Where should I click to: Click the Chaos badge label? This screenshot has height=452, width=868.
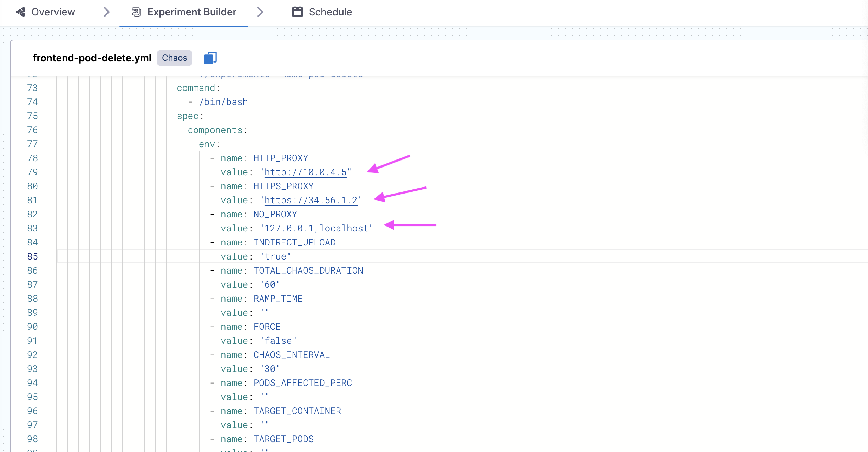pyautogui.click(x=174, y=58)
